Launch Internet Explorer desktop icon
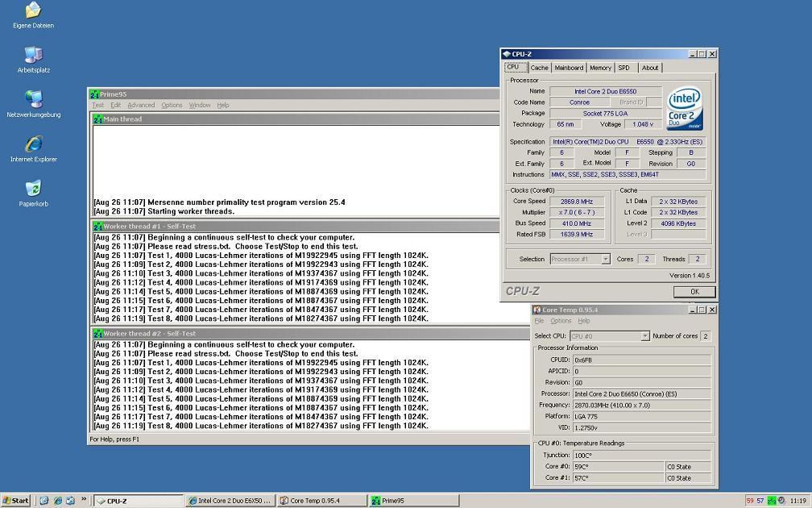Screen dimensions: 812x508 [33, 148]
